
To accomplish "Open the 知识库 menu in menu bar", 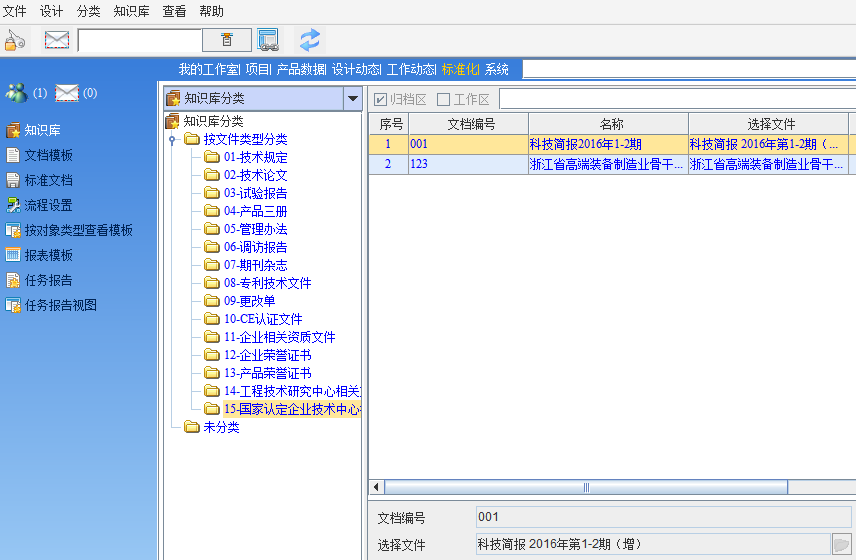I will click(x=131, y=11).
